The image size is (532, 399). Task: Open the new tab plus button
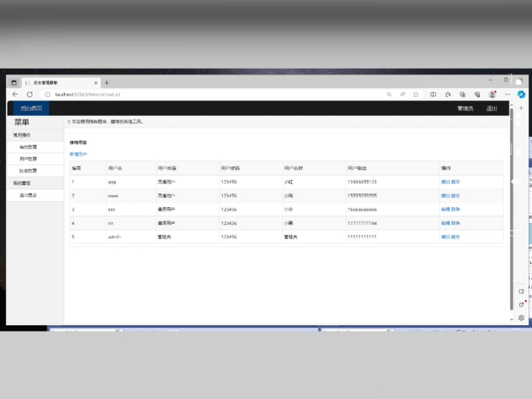click(x=106, y=83)
